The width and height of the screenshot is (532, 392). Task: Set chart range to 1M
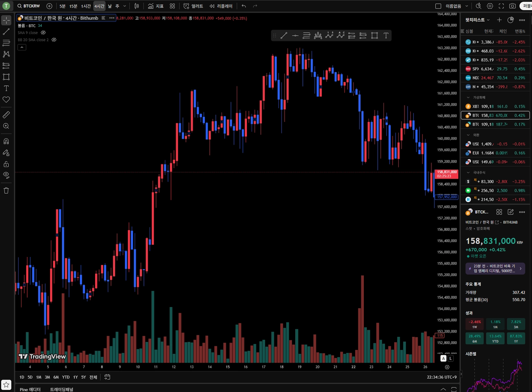38,377
